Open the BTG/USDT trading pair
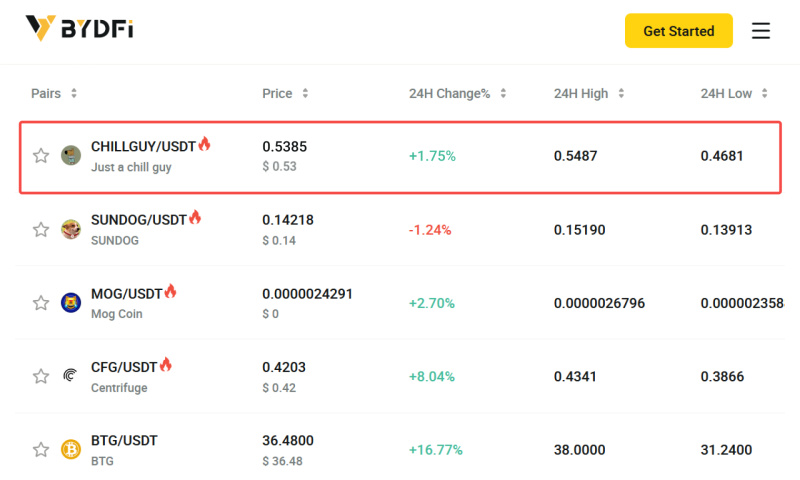This screenshot has width=800, height=480. [x=124, y=441]
